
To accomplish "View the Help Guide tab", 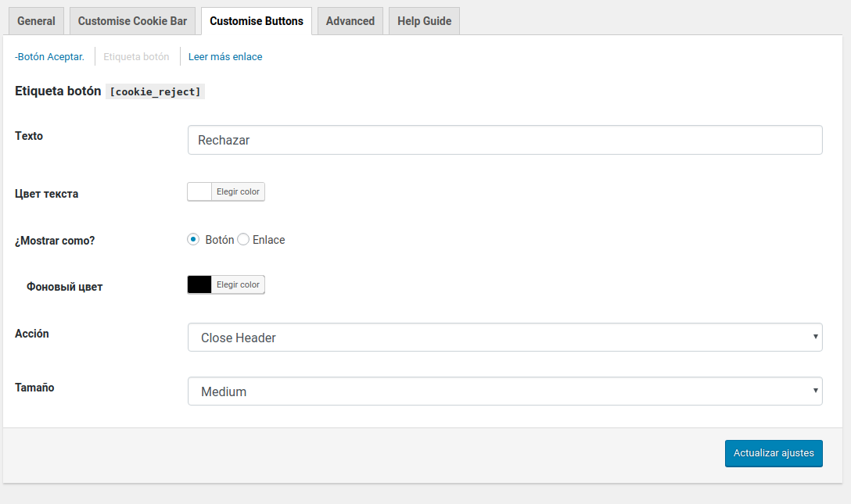I will click(423, 21).
